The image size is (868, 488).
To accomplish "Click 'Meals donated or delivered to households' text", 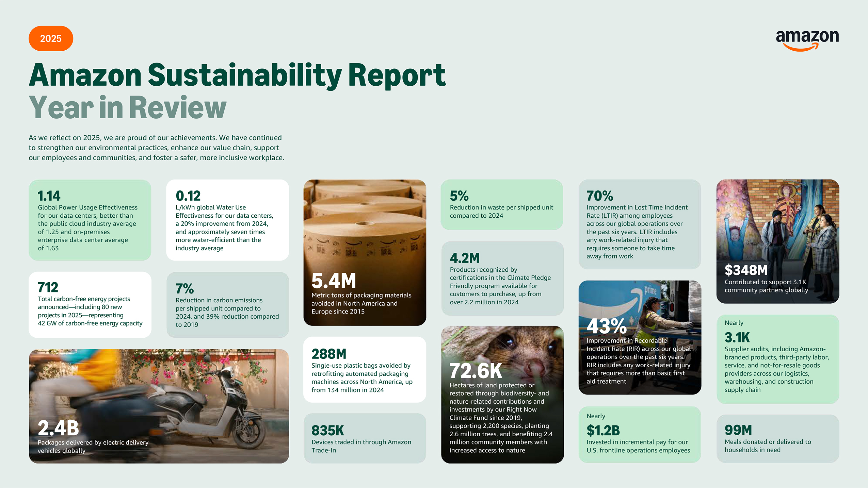I will click(768, 446).
